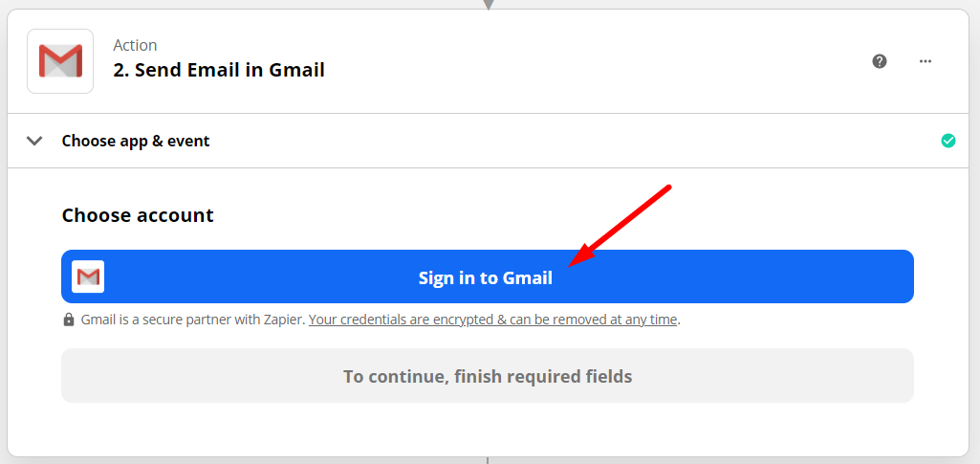
Task: Click the green checkmark status icon
Action: (948, 141)
